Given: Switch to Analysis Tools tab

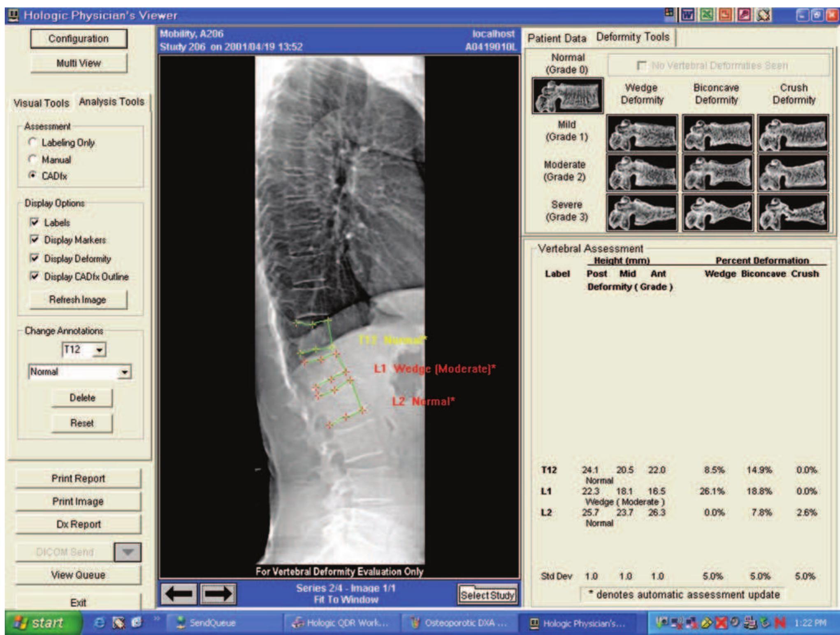Looking at the screenshot, I should coord(111,102).
